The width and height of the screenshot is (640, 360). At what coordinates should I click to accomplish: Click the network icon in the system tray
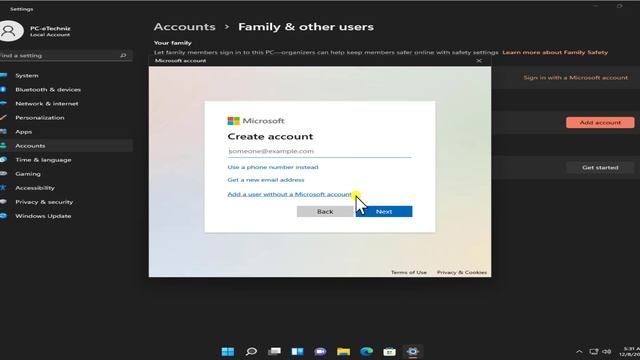(593, 351)
